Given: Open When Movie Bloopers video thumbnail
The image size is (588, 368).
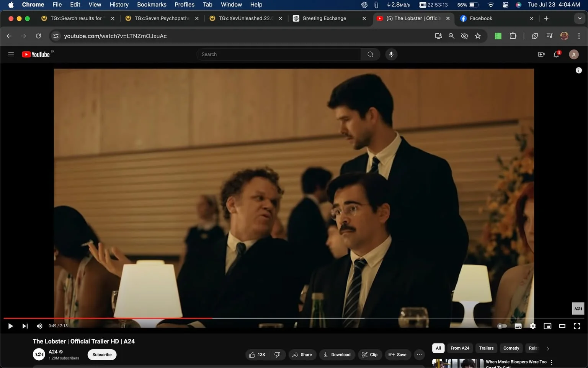Looking at the screenshot, I should pos(458,363).
